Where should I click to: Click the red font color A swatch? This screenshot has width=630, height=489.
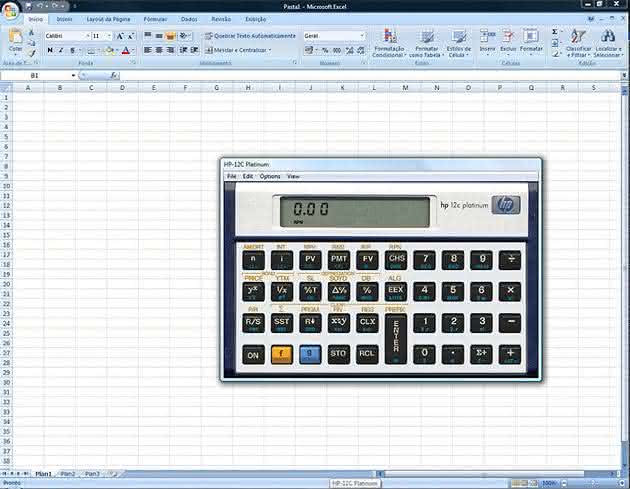coord(125,51)
